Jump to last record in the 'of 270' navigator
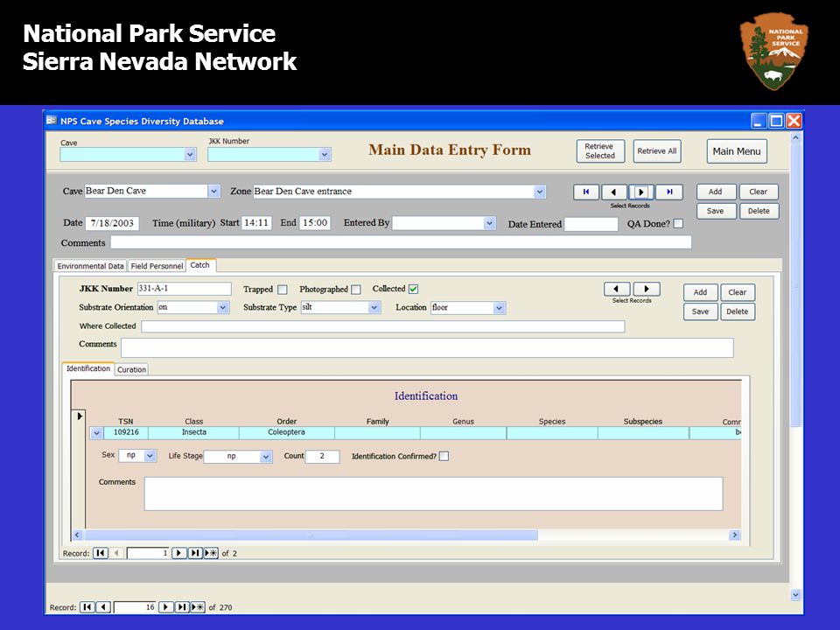This screenshot has width=840, height=630. click(182, 607)
